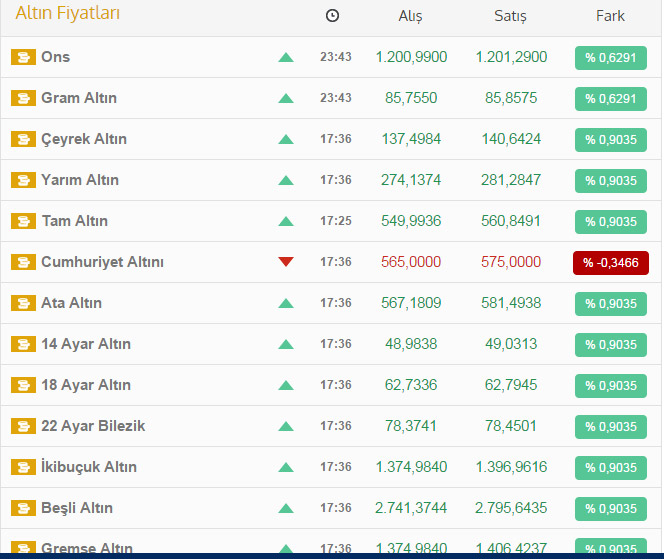Click the green % 0,6291 badge for Ons
Image resolution: width=664 pixels, height=559 pixels.
[x=610, y=57]
